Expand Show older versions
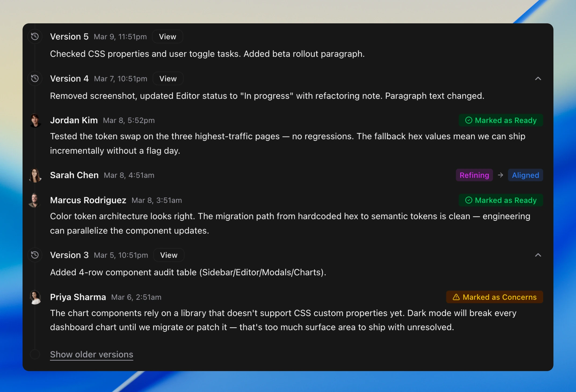Viewport: 576px width, 392px height. pyautogui.click(x=91, y=354)
